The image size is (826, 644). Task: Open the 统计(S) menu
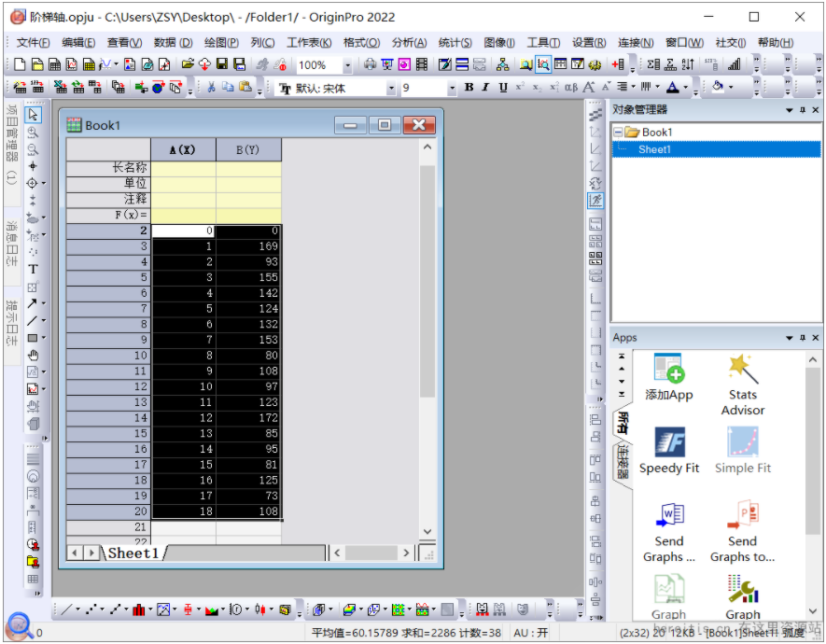(x=455, y=43)
